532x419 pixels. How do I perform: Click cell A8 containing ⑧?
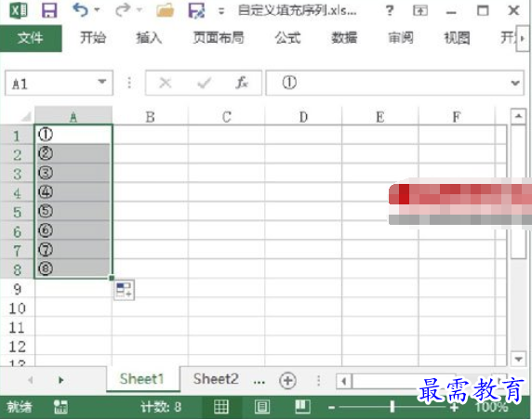pyautogui.click(x=73, y=268)
